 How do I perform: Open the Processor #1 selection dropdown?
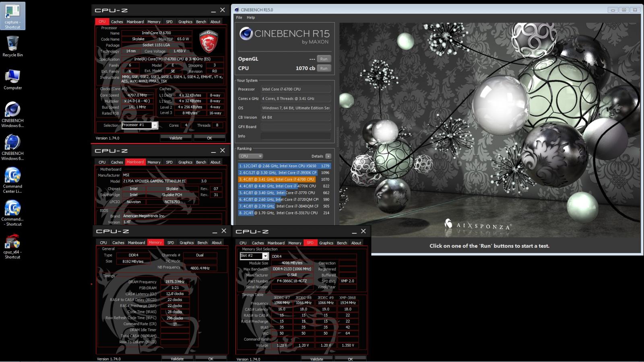pyautogui.click(x=140, y=125)
